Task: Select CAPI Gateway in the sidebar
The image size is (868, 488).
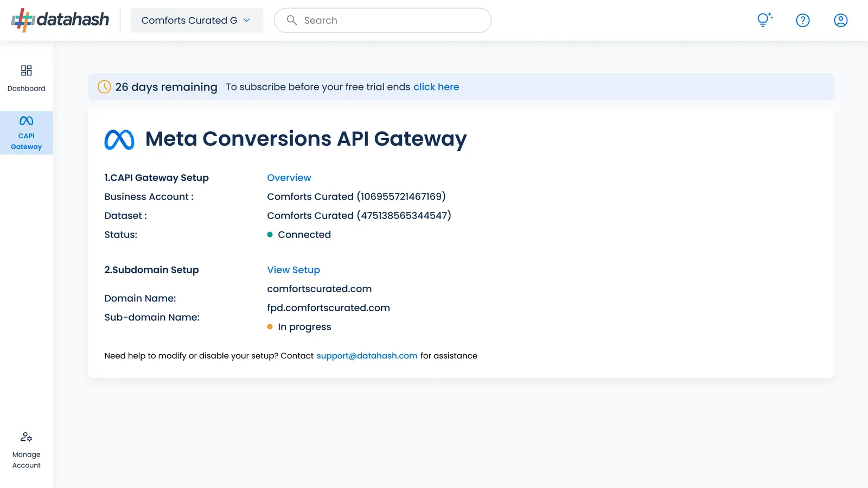Action: click(x=26, y=133)
